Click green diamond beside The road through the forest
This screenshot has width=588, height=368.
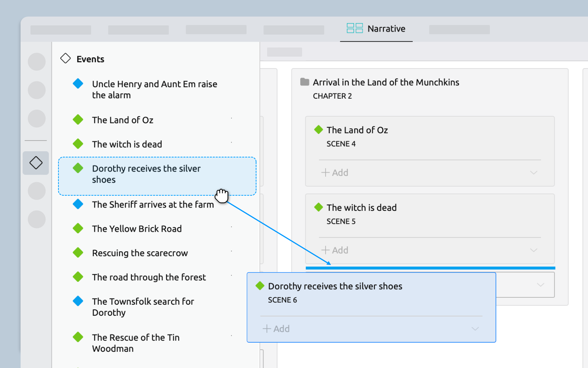pos(78,277)
